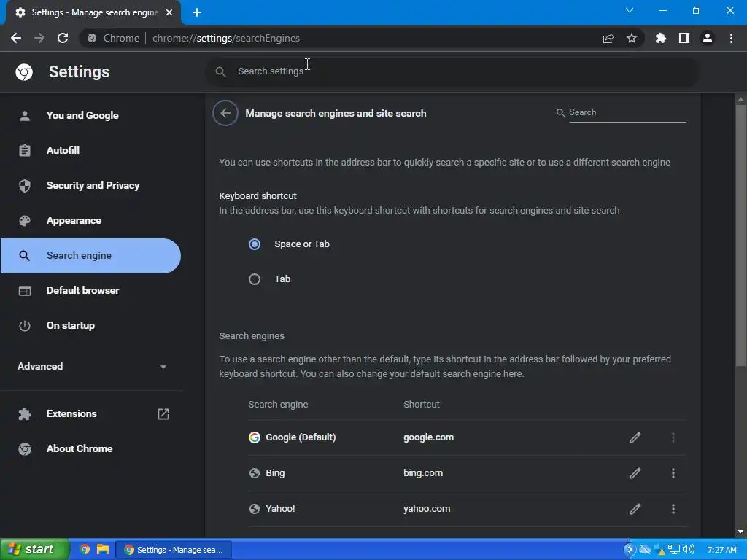Close the Settings tab

[169, 12]
